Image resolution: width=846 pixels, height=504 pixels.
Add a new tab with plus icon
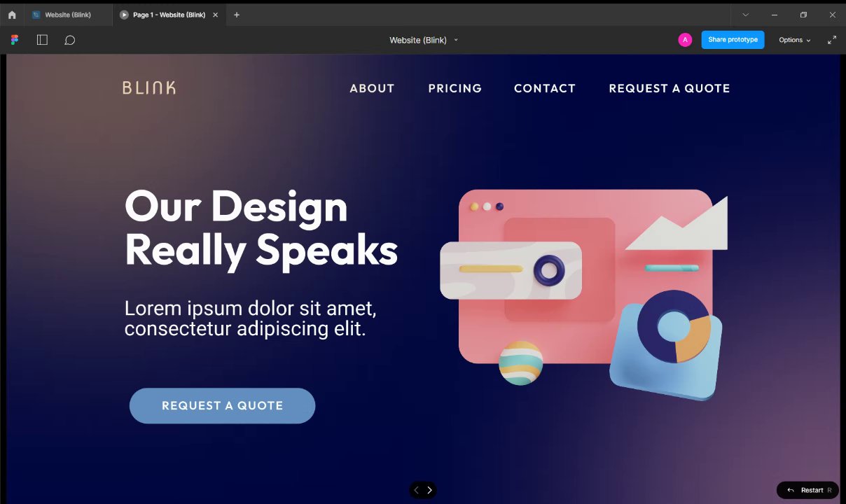point(237,15)
